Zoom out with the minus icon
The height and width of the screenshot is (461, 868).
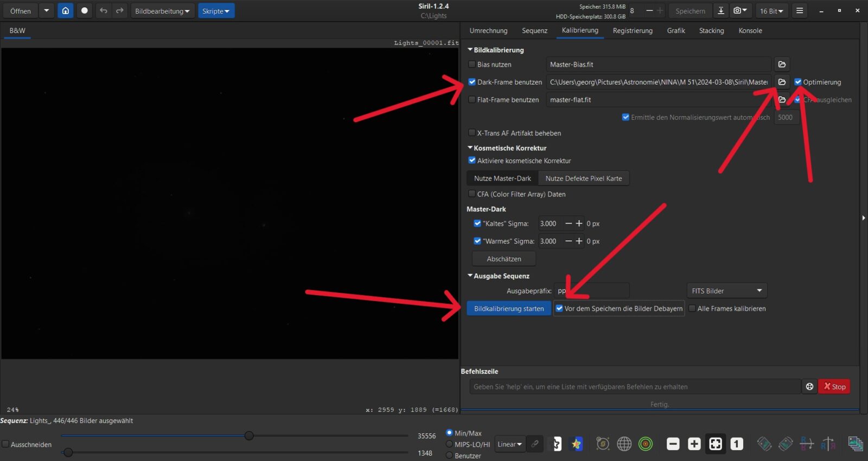[673, 444]
